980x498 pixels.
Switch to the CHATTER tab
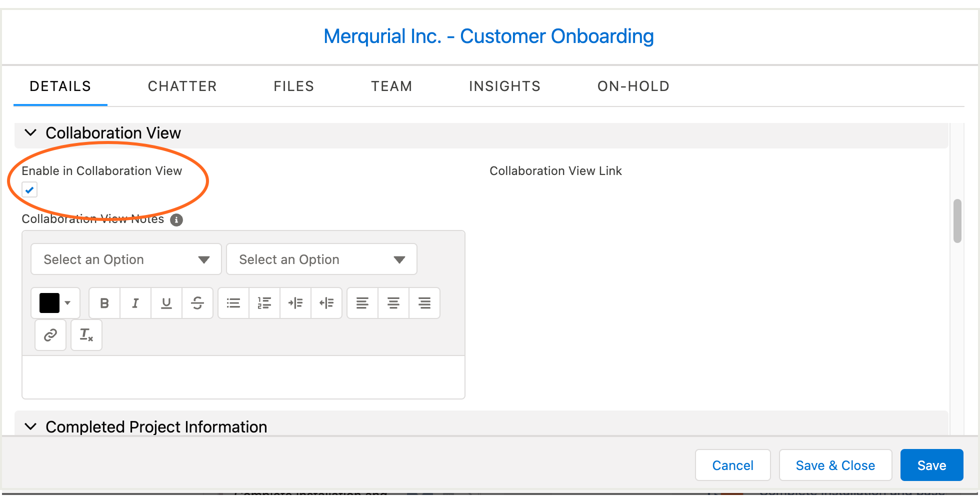click(182, 86)
